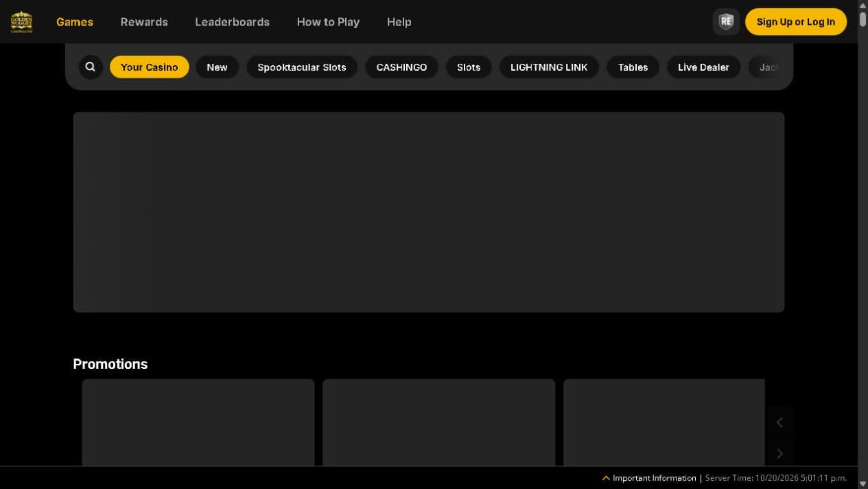Select the CASHINGO category
Image resolution: width=868 pixels, height=489 pixels.
click(x=401, y=67)
